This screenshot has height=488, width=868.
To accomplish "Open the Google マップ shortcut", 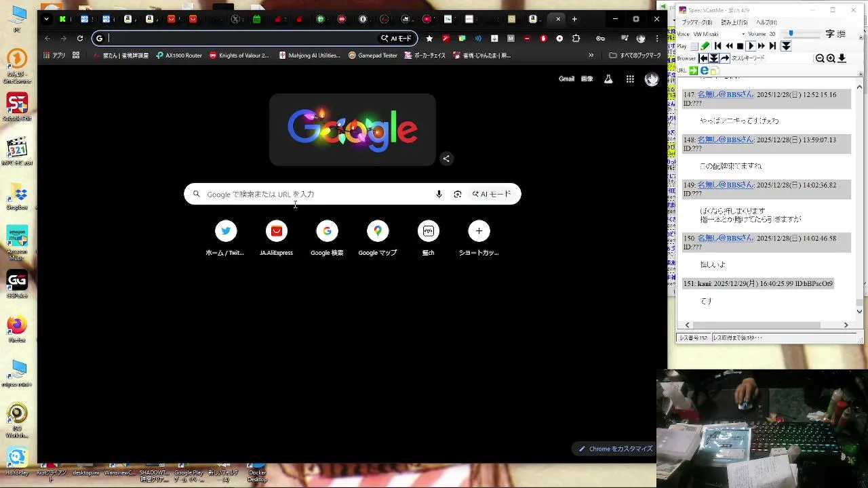I will (x=378, y=239).
